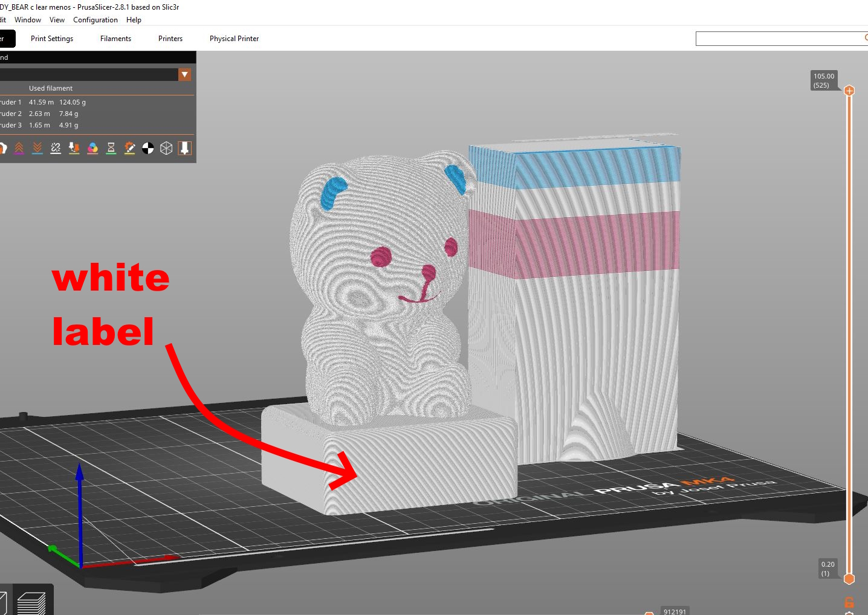868x615 pixels.
Task: Toggle the layer slider lock icon
Action: 849,602
